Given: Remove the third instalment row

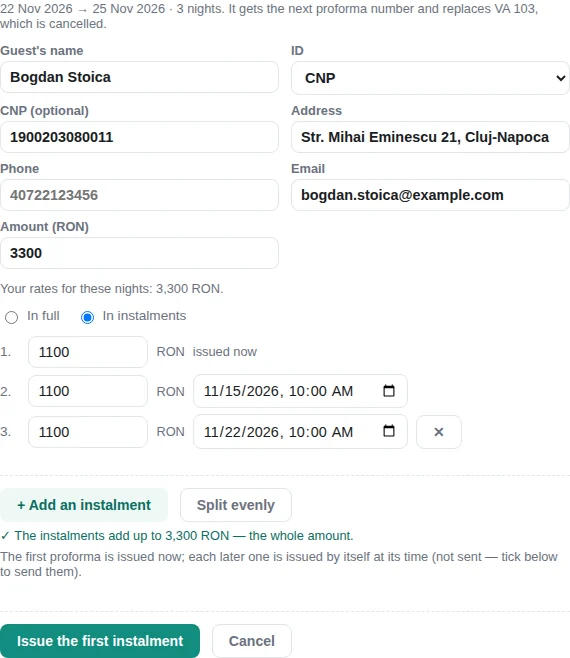Looking at the screenshot, I should (439, 432).
